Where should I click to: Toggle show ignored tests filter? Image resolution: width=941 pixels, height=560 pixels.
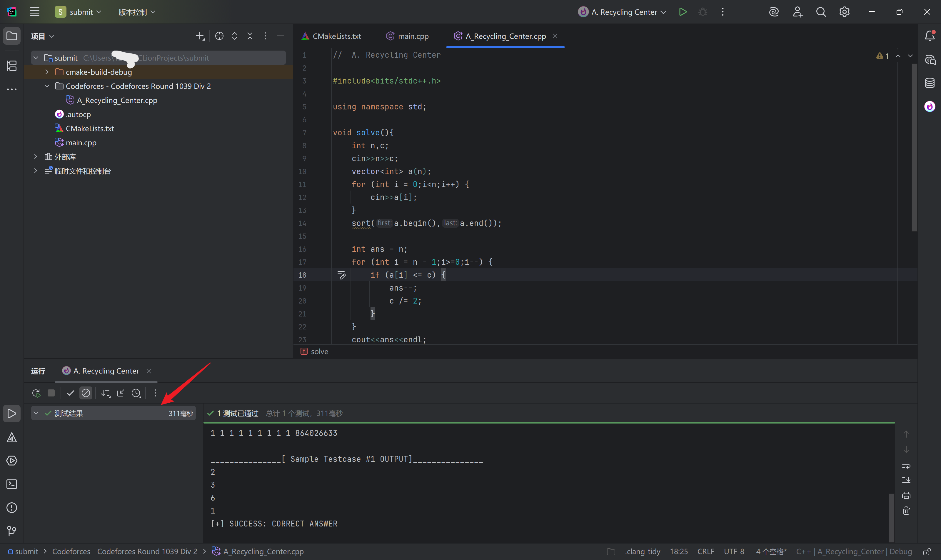coord(86,393)
